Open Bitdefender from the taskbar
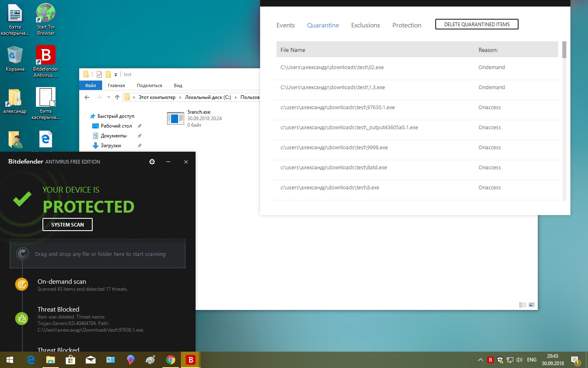The image size is (588, 368). (x=190, y=360)
